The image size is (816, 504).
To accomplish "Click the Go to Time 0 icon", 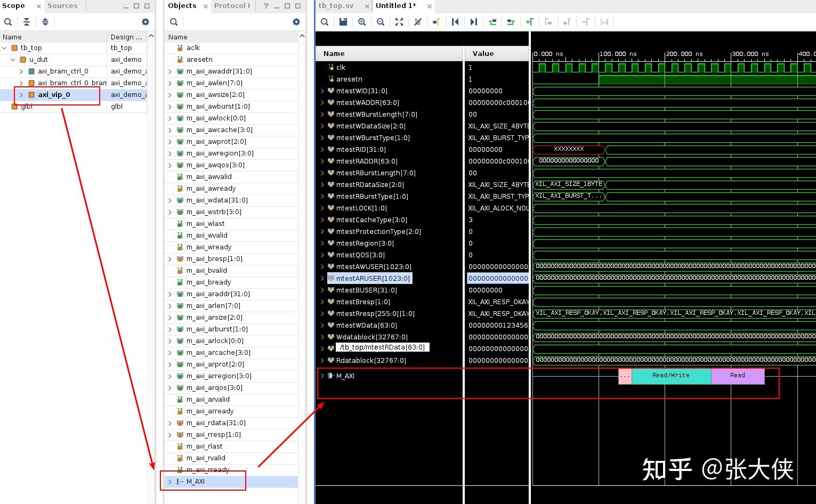I will coord(455,22).
